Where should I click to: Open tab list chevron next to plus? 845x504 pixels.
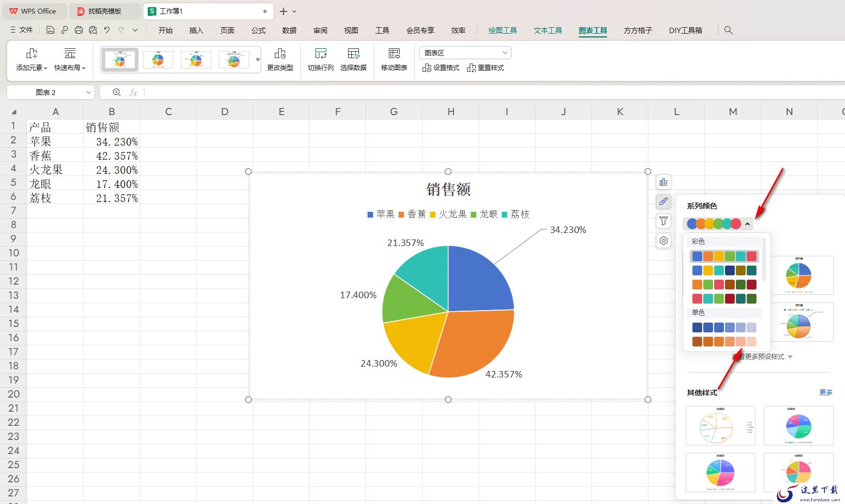tap(294, 11)
